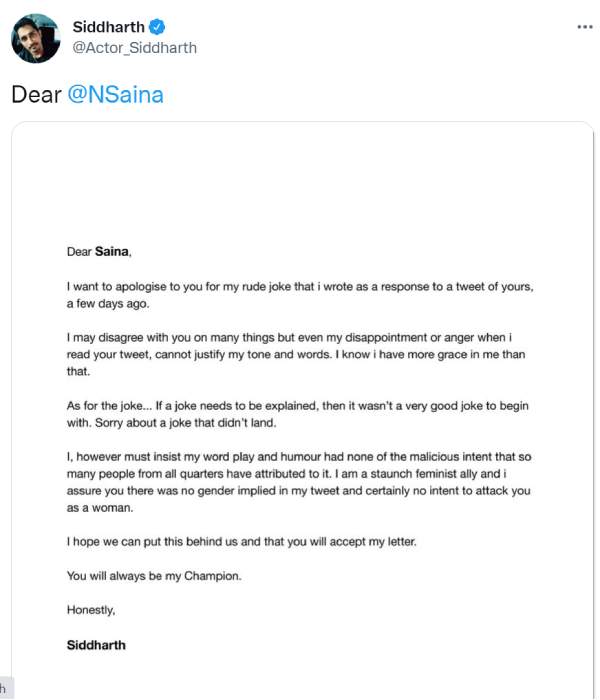This screenshot has width=600, height=700.
Task: Click the bold Siddharth signature in letter
Action: tap(96, 645)
